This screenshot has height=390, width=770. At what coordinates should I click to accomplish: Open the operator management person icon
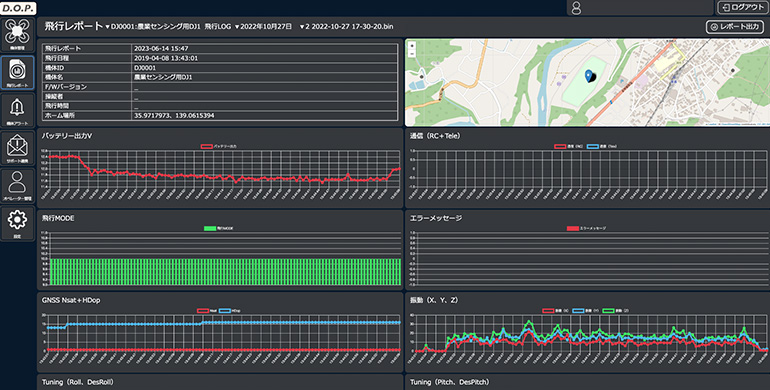coord(17,186)
